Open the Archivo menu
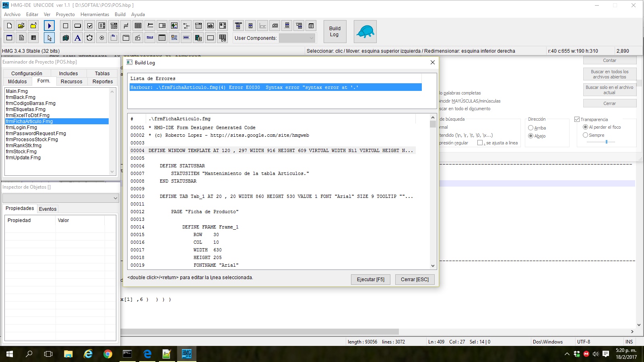This screenshot has height=362, width=644. [x=12, y=14]
